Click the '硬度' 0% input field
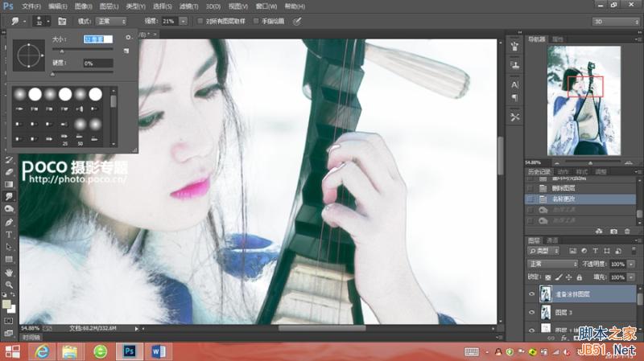Image resolution: width=644 pixels, height=361 pixels. pos(97,64)
